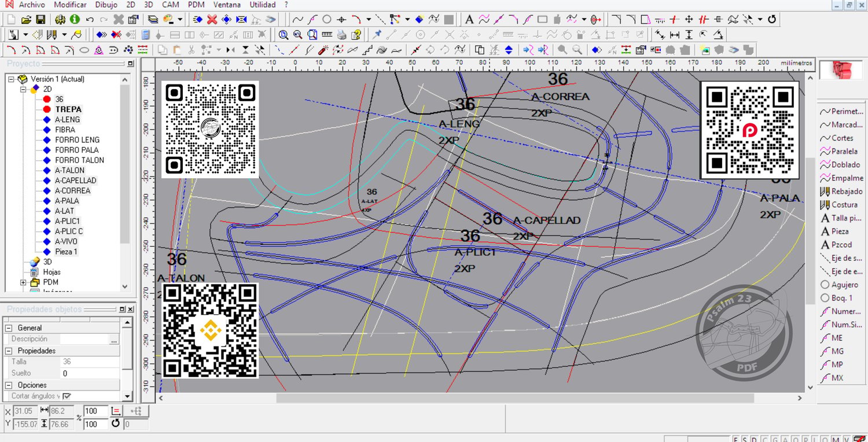The width and height of the screenshot is (868, 442).
Task: Click the stacked layers icon
Action: click(x=153, y=19)
